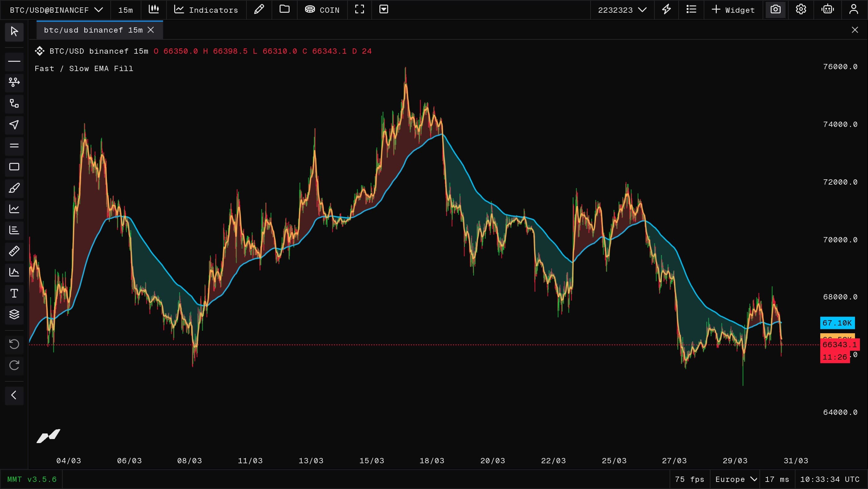Screen dimensions: 868x489
Task: Open the BTC/USD@BINANCEF symbol dropdown
Action: (56, 10)
